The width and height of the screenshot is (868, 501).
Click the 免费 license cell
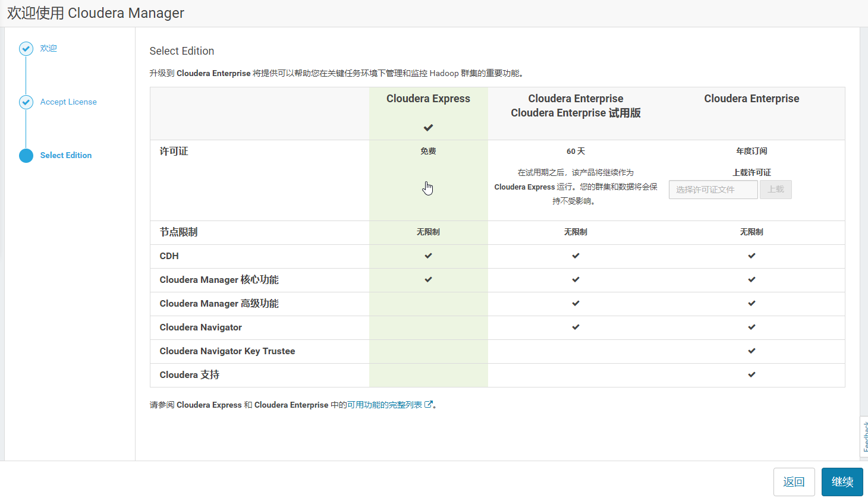tap(428, 151)
